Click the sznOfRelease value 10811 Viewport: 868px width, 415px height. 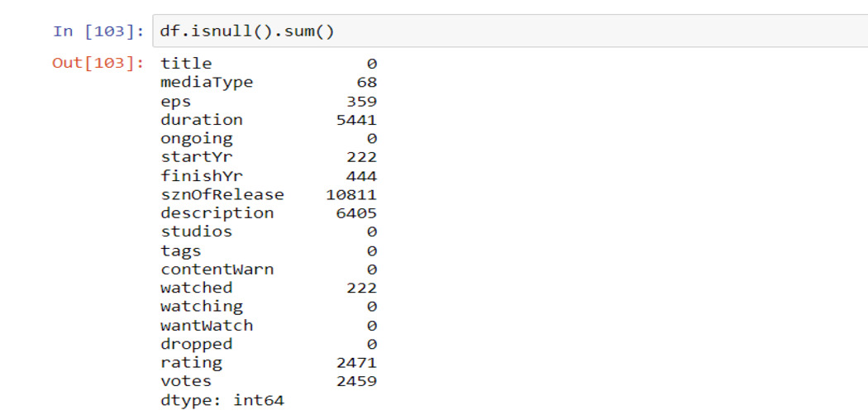(x=351, y=195)
